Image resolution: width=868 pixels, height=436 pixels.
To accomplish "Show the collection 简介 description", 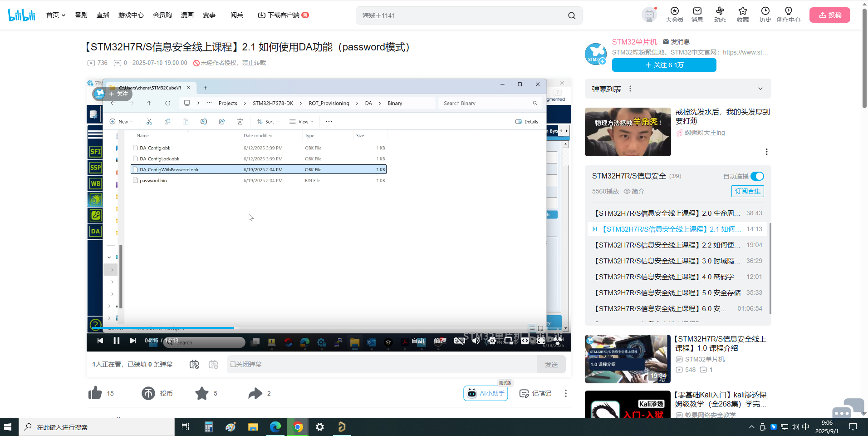I will point(634,191).
